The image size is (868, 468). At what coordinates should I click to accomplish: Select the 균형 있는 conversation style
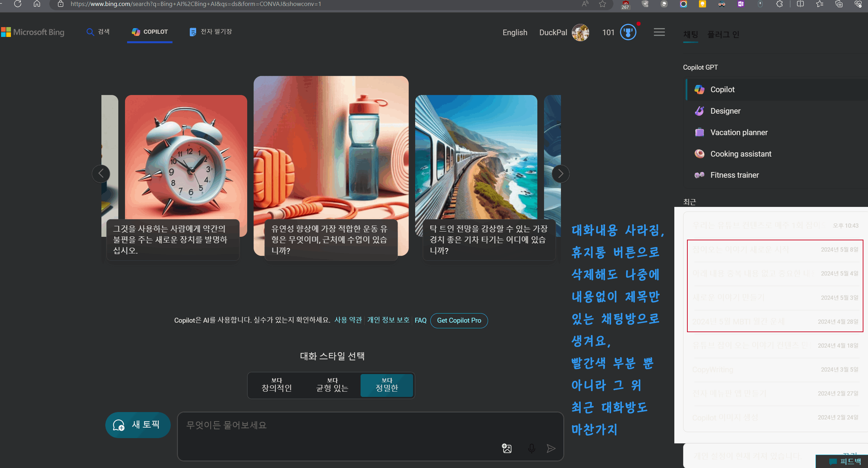[x=332, y=385]
